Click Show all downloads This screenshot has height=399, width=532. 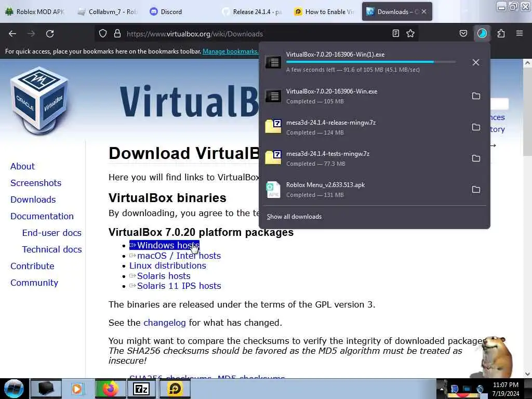click(294, 217)
